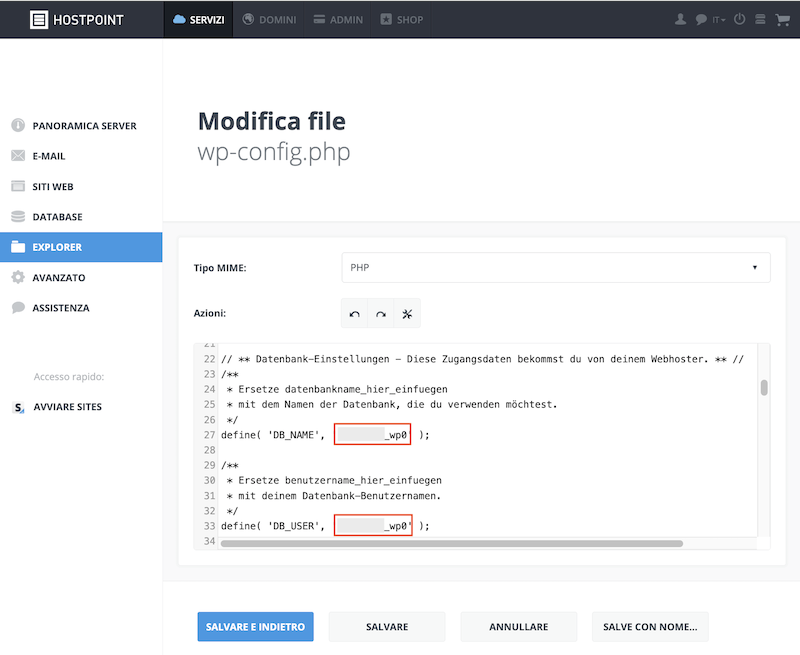The height and width of the screenshot is (655, 800).
Task: Open the chat speech bubble icon
Action: point(701,19)
